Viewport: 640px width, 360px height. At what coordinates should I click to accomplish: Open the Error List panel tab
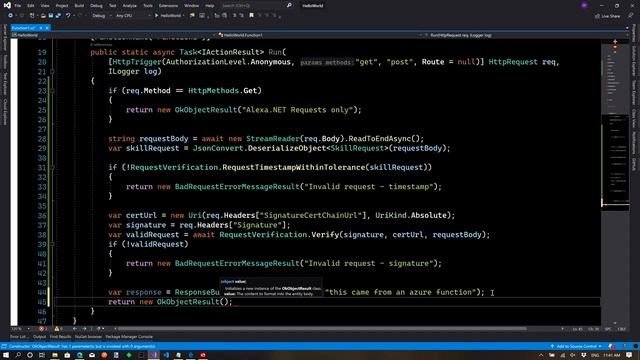(19, 337)
